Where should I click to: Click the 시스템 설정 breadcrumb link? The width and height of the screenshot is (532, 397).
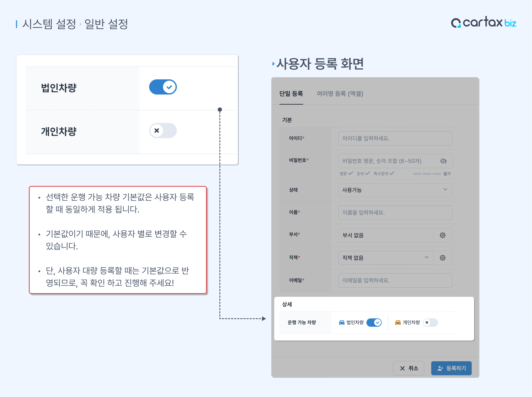tap(49, 24)
